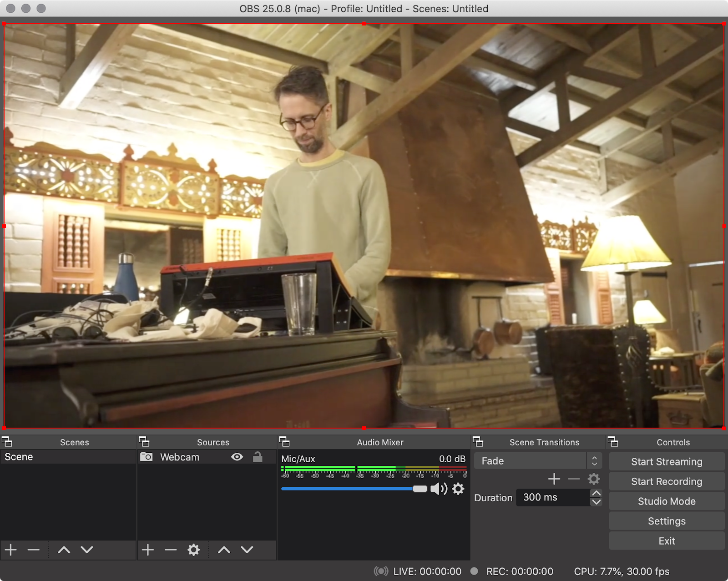The width and height of the screenshot is (728, 581).
Task: Open Settings from Controls
Action: [667, 521]
